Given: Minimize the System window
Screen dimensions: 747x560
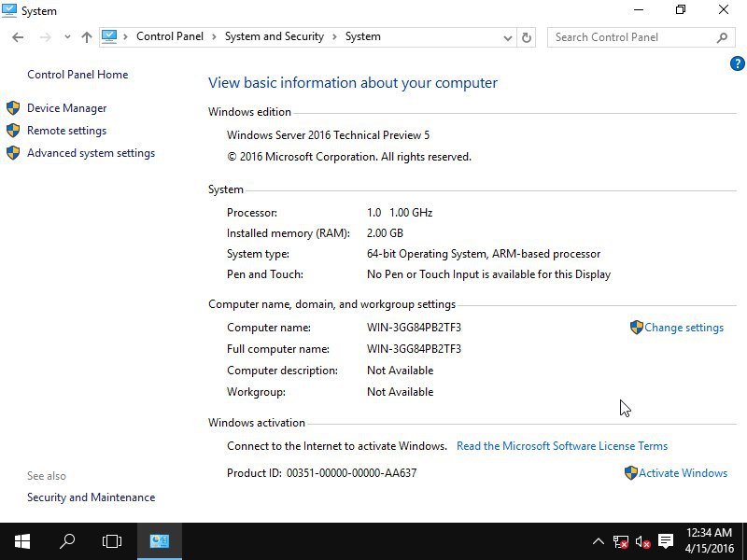Looking at the screenshot, I should 639,10.
